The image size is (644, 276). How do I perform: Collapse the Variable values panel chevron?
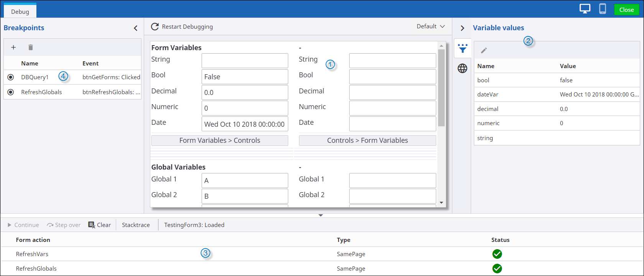pyautogui.click(x=462, y=28)
